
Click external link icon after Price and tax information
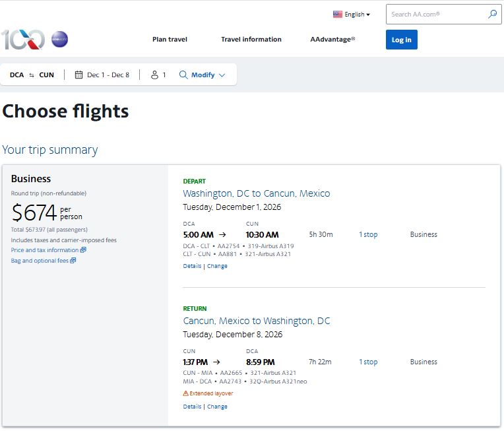[x=83, y=249]
